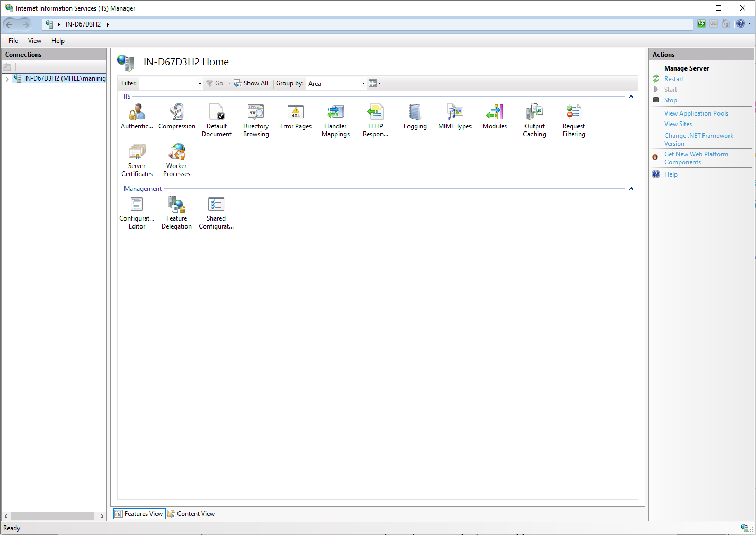Open the Logging feature
This screenshot has height=535, width=756.
tap(415, 117)
